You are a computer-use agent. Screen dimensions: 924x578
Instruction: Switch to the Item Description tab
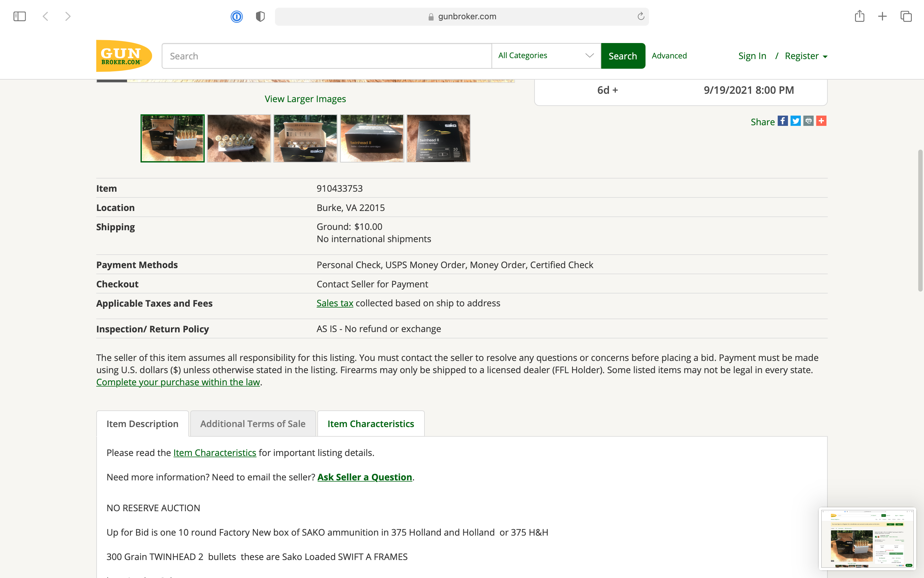[142, 424]
